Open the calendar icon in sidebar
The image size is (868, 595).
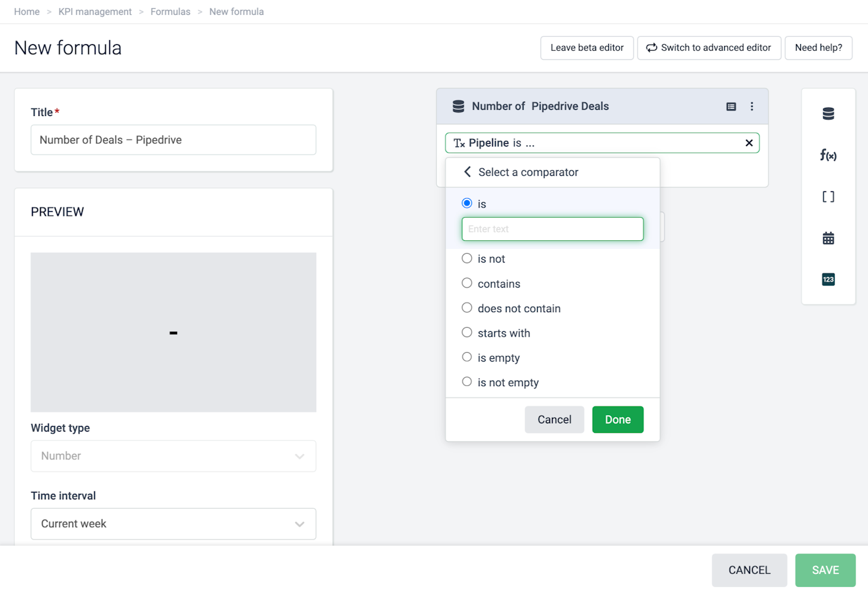[828, 238]
